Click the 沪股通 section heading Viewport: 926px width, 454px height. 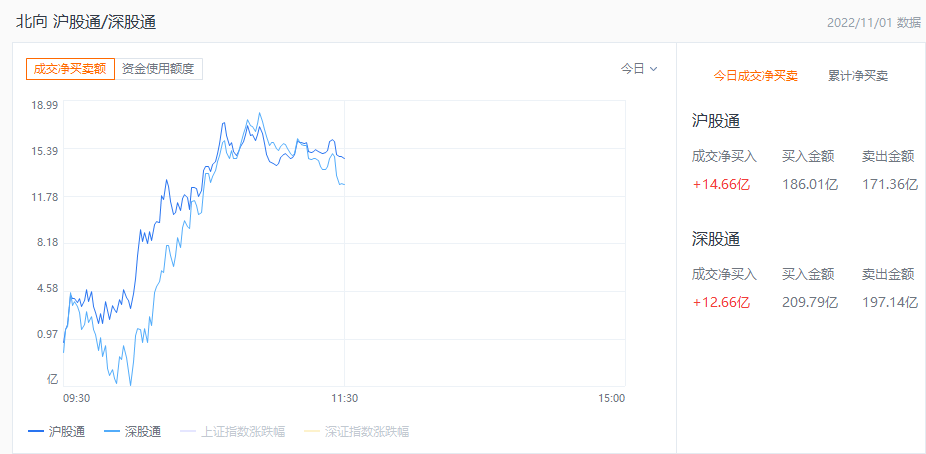[x=715, y=121]
